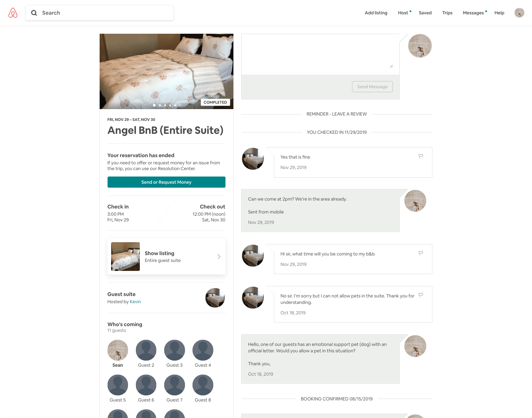This screenshot has height=418, width=532.
Task: Open Saved listings in navigation
Action: 425,13
